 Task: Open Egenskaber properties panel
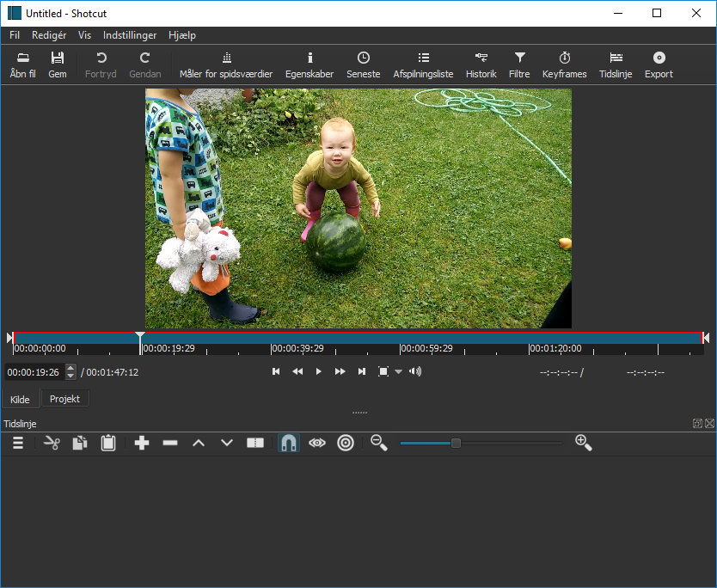309,64
